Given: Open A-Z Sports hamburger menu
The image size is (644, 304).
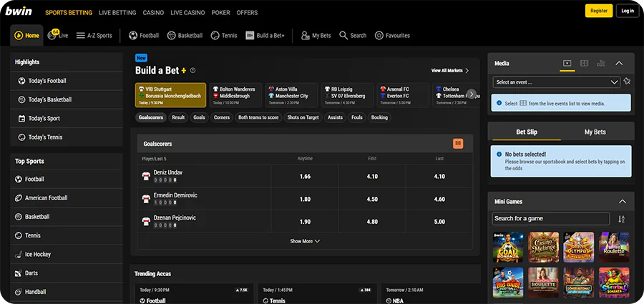Looking at the screenshot, I should click(x=94, y=35).
